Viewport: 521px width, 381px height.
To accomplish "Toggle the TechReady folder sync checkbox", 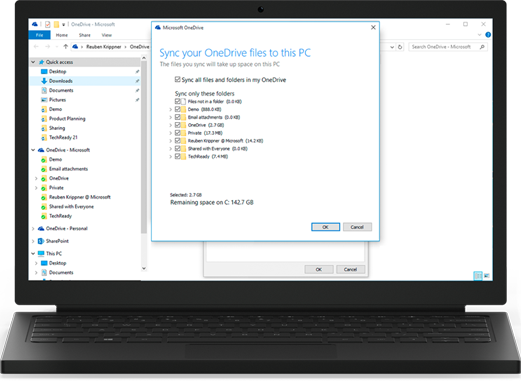I will tap(178, 156).
